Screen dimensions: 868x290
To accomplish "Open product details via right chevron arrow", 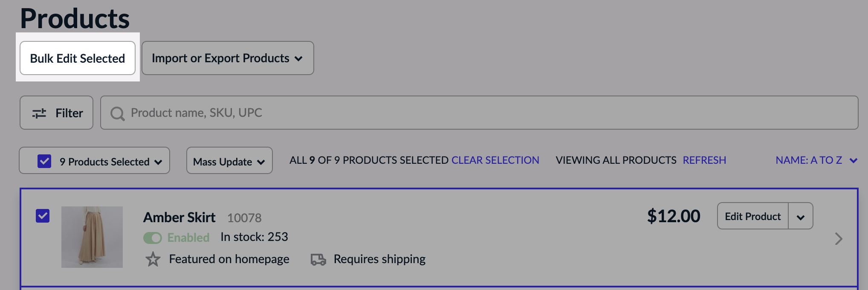I will 839,239.
